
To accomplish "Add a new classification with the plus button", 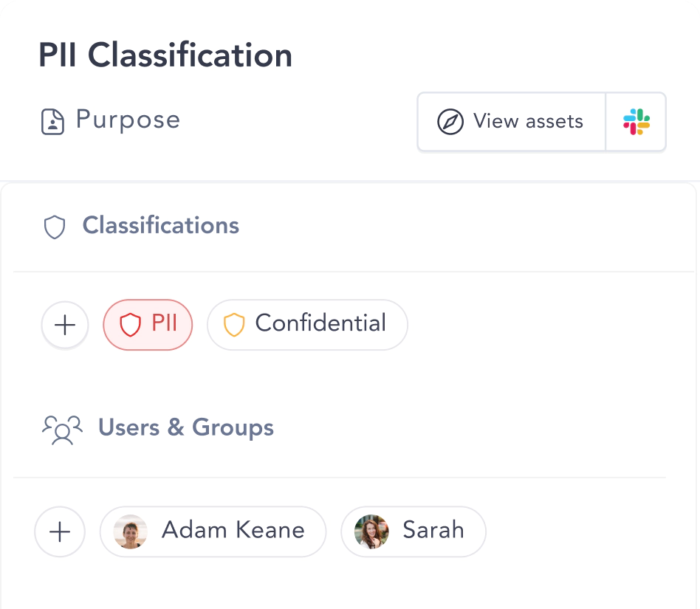I will 65,325.
